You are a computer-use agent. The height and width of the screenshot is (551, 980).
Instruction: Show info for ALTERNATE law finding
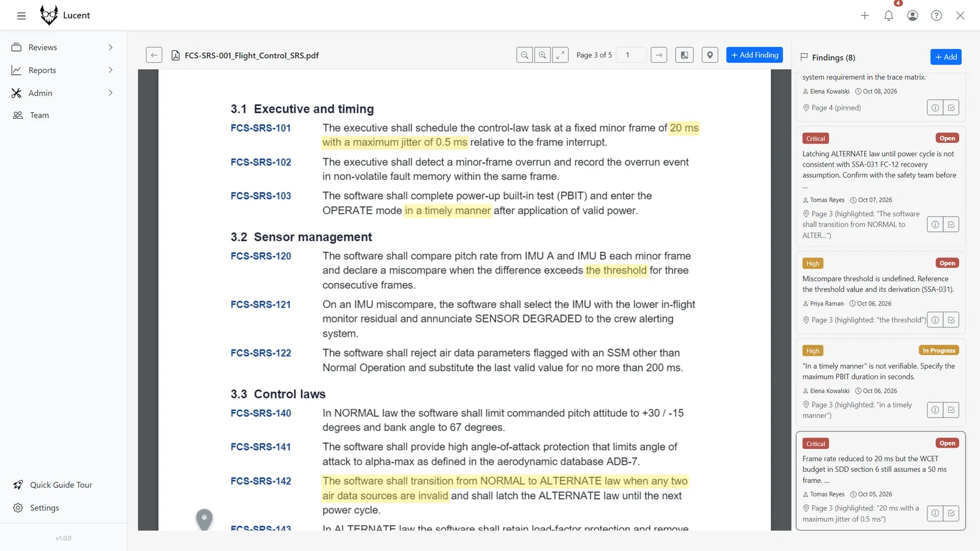tap(935, 225)
